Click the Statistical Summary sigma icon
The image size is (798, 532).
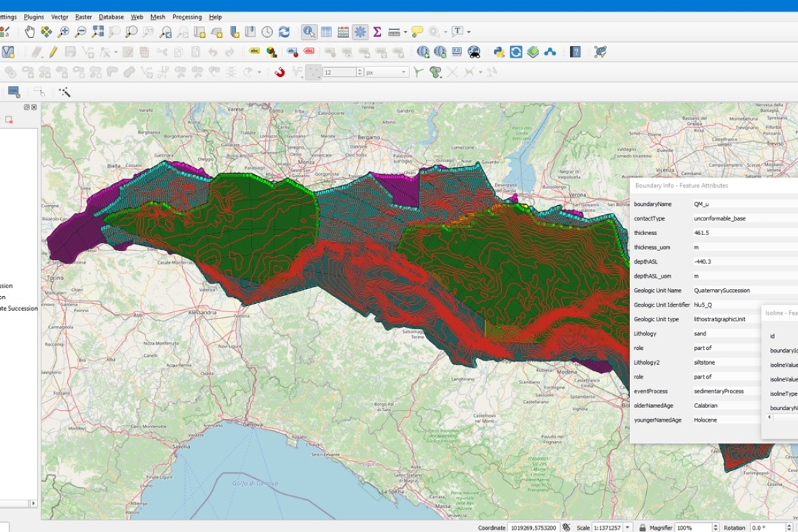pyautogui.click(x=377, y=32)
